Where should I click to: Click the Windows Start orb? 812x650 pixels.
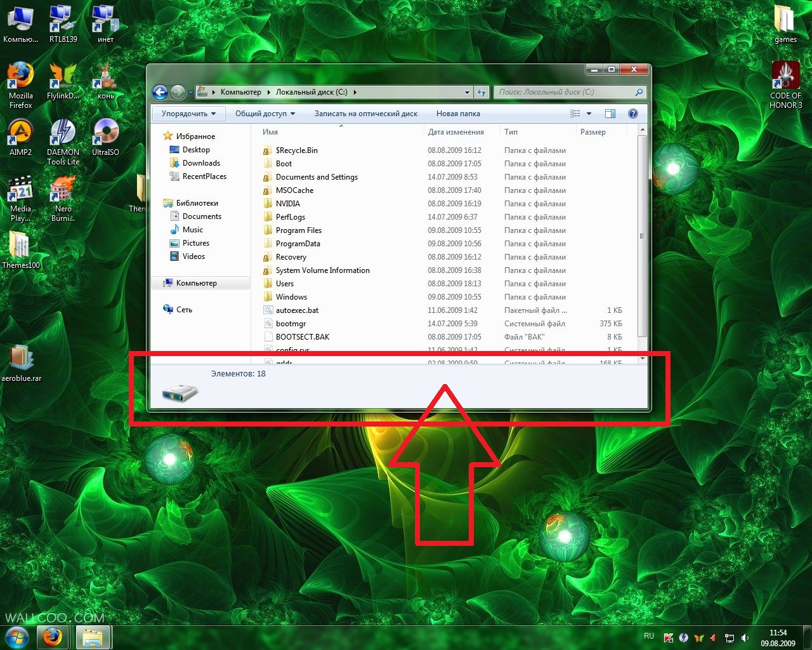17,637
